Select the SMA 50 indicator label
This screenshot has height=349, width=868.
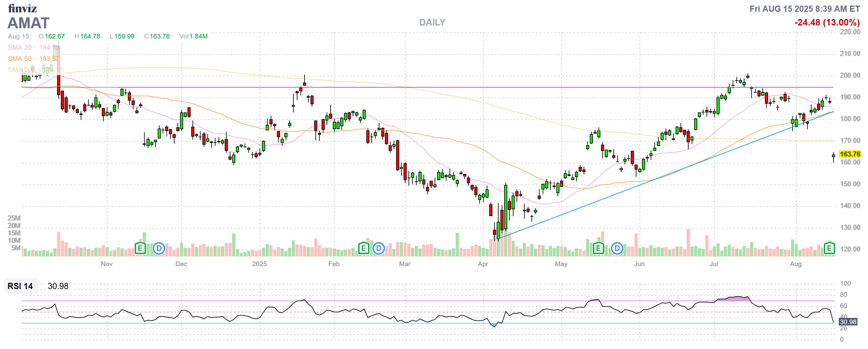click(20, 59)
